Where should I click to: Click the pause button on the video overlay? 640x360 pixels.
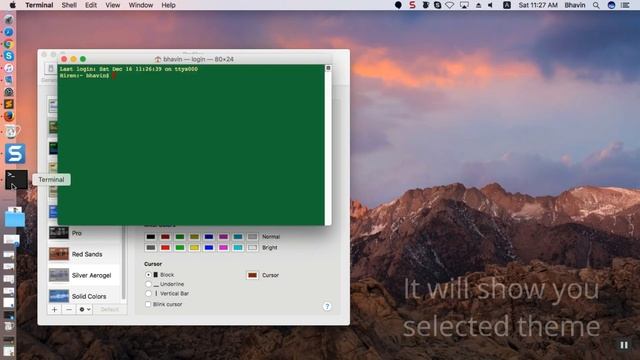pos(624,345)
